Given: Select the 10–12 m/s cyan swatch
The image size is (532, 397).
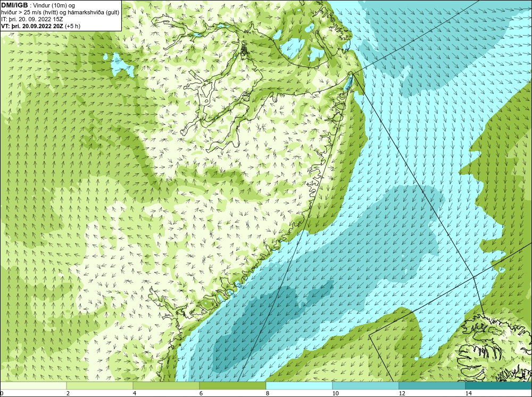Looking at the screenshot, I should tap(366, 385).
